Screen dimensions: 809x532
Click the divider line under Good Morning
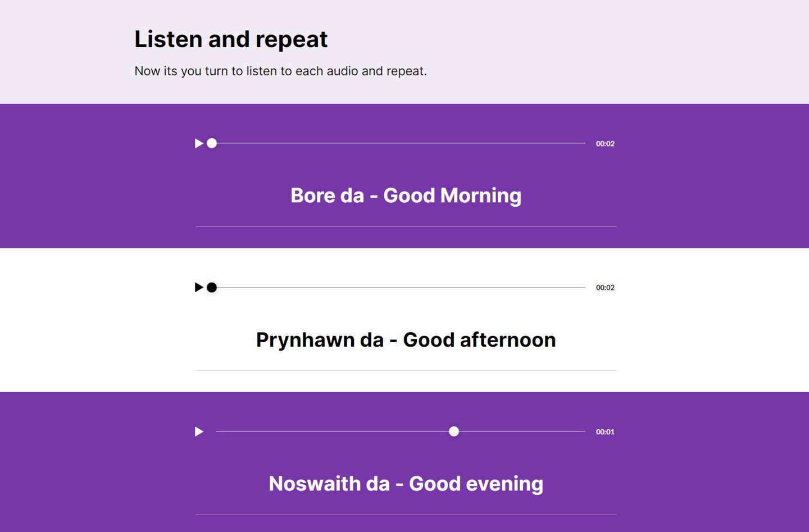(x=406, y=226)
